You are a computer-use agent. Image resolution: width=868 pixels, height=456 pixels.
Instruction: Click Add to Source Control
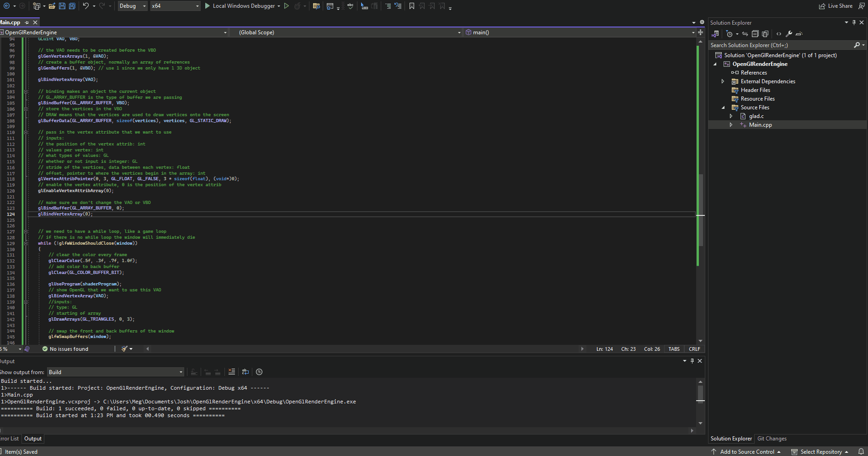(747, 451)
